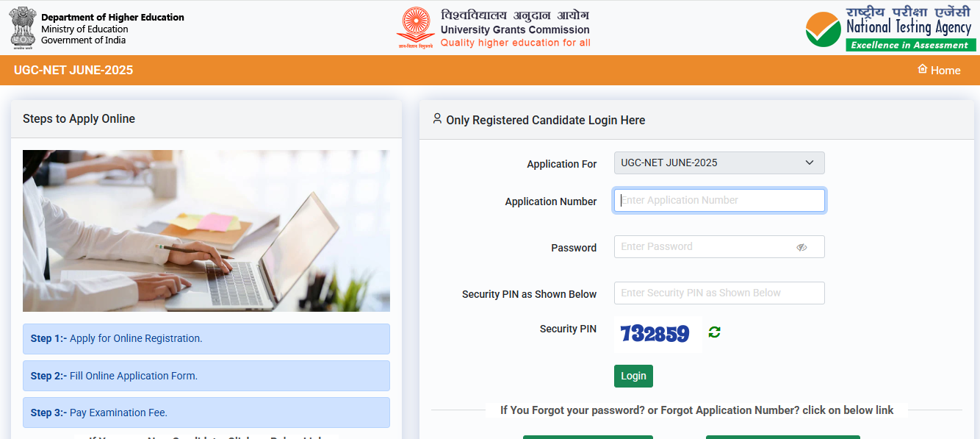Click the Security PIN entry field
Screen dimensions: 980x439
pyautogui.click(x=719, y=293)
